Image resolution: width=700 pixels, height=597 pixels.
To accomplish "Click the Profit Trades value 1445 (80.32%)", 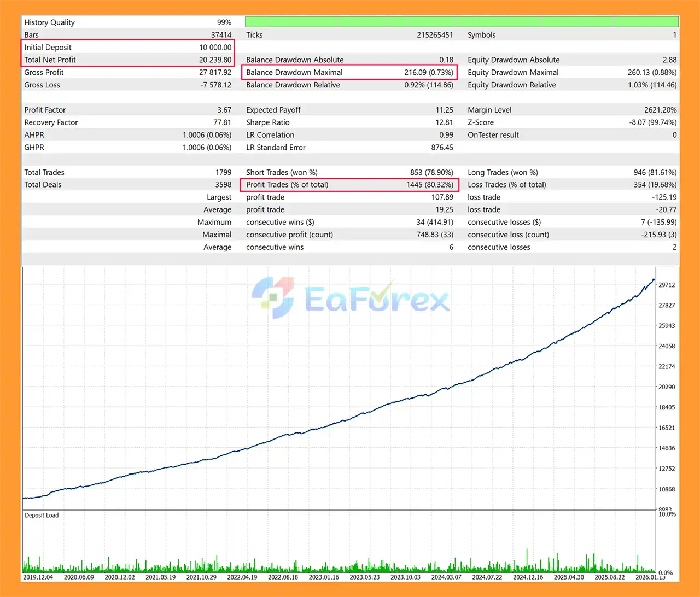I will pyautogui.click(x=429, y=185).
